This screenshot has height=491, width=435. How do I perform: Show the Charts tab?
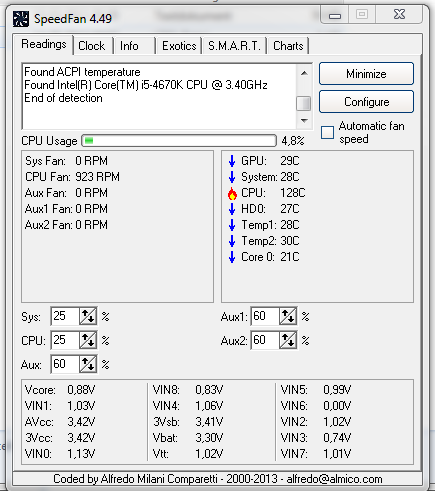coord(288,46)
